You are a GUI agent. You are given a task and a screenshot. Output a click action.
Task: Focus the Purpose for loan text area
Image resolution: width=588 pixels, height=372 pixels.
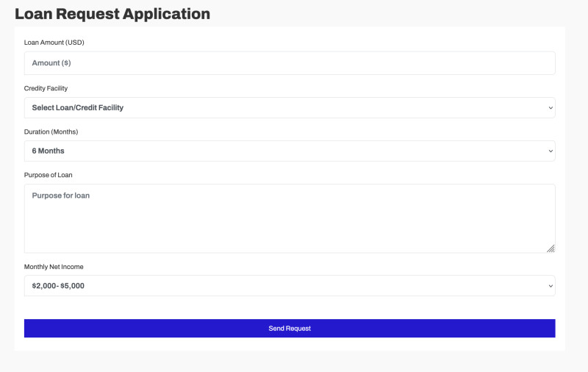(290, 218)
